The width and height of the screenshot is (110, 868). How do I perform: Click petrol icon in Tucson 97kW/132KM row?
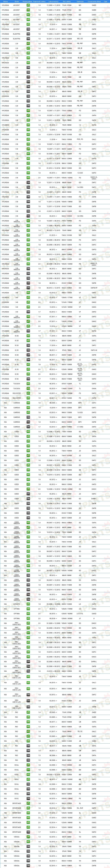tap(28, 384)
